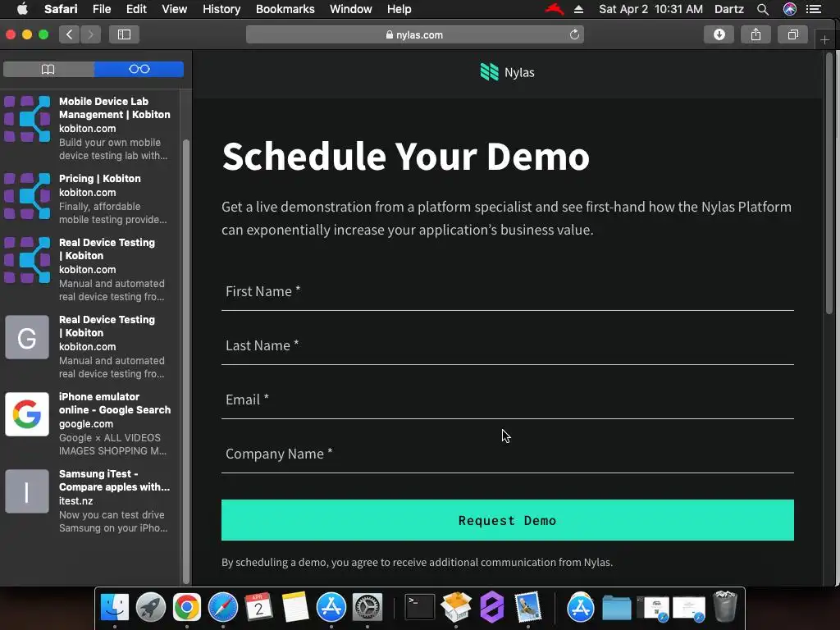Click the Spotlight search icon

tap(763, 9)
